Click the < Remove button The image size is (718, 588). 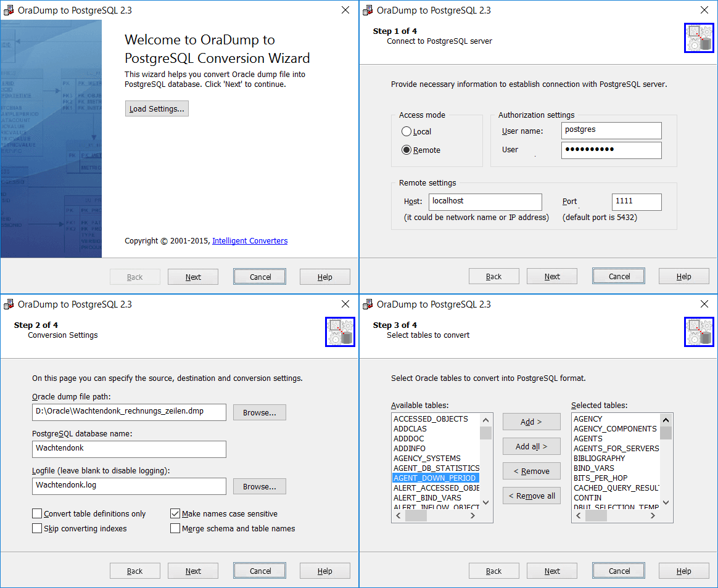[531, 471]
